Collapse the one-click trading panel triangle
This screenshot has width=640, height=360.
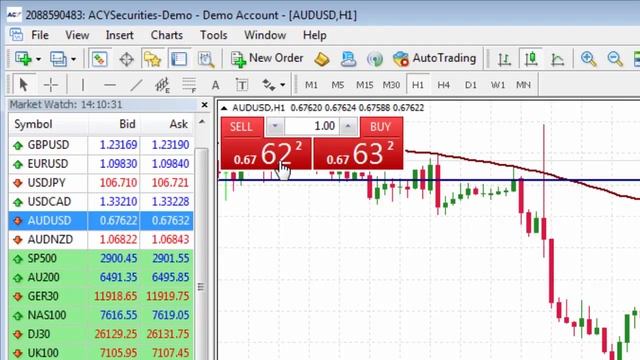(224, 108)
